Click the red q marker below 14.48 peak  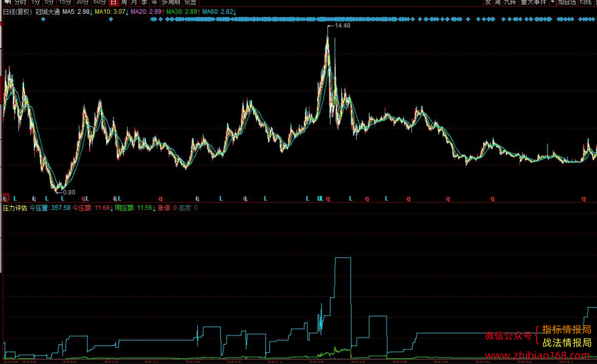(x=328, y=199)
